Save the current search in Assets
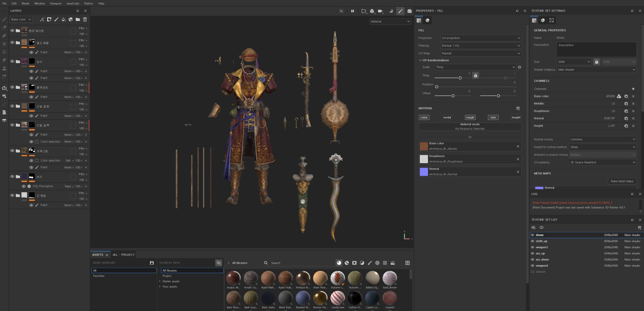Viewport: 644px width, 311px height. [x=152, y=263]
